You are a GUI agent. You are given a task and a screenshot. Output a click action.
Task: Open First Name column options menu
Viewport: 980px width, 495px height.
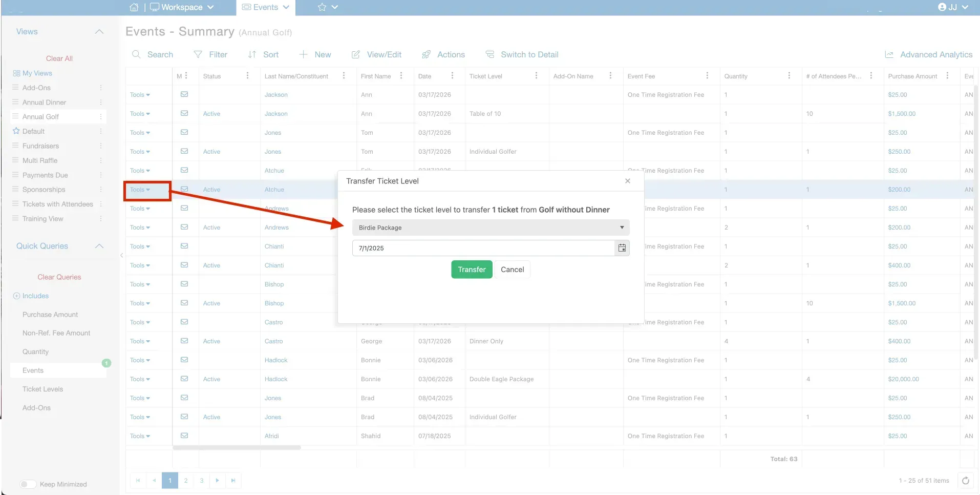401,76
